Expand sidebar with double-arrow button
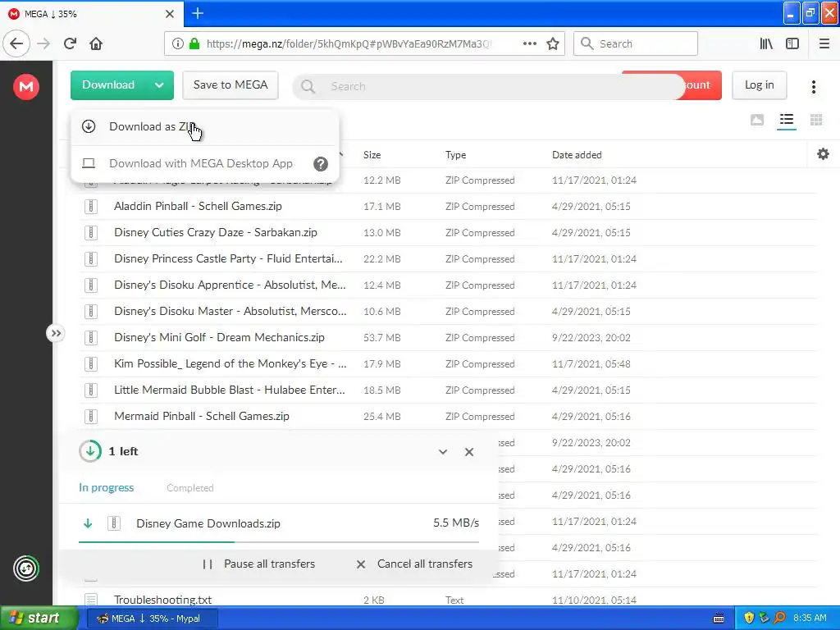The height and width of the screenshot is (630, 840). click(55, 333)
